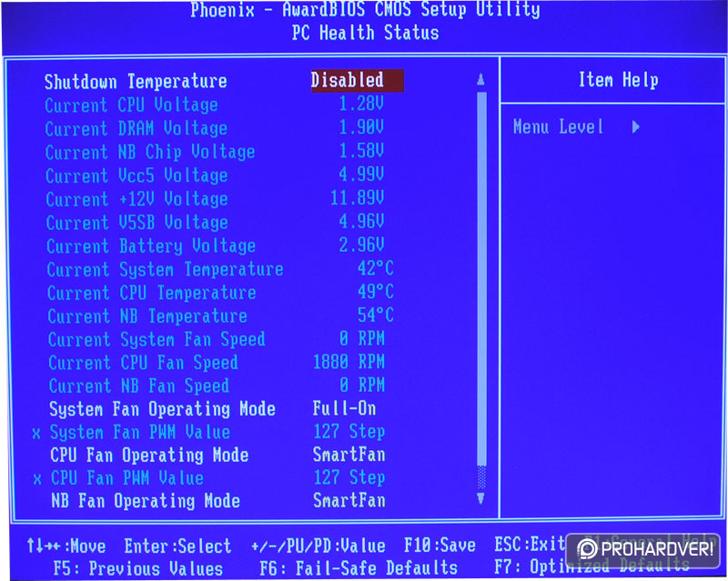The image size is (728, 581).
Task: Click the Item Help panel header
Action: pos(618,80)
